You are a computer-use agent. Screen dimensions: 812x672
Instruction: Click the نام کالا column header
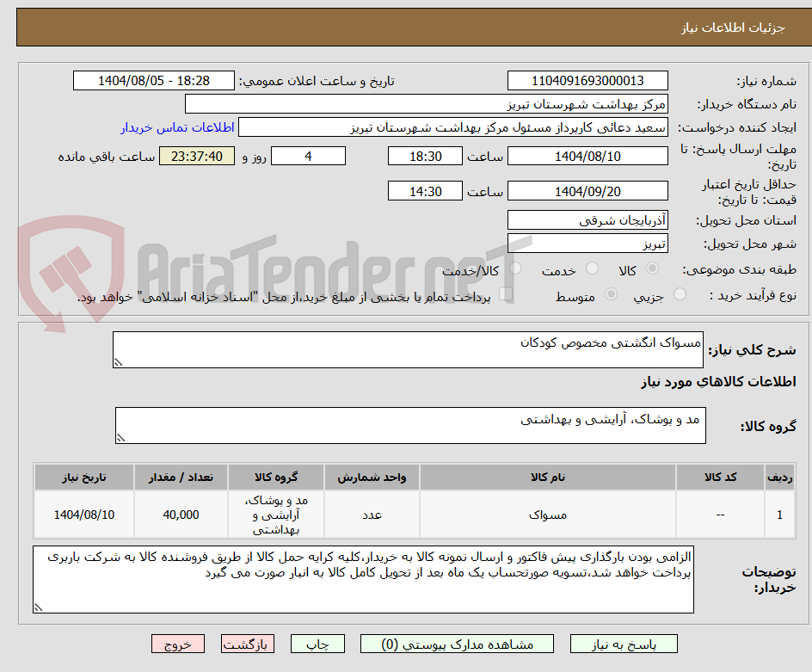pos(547,478)
